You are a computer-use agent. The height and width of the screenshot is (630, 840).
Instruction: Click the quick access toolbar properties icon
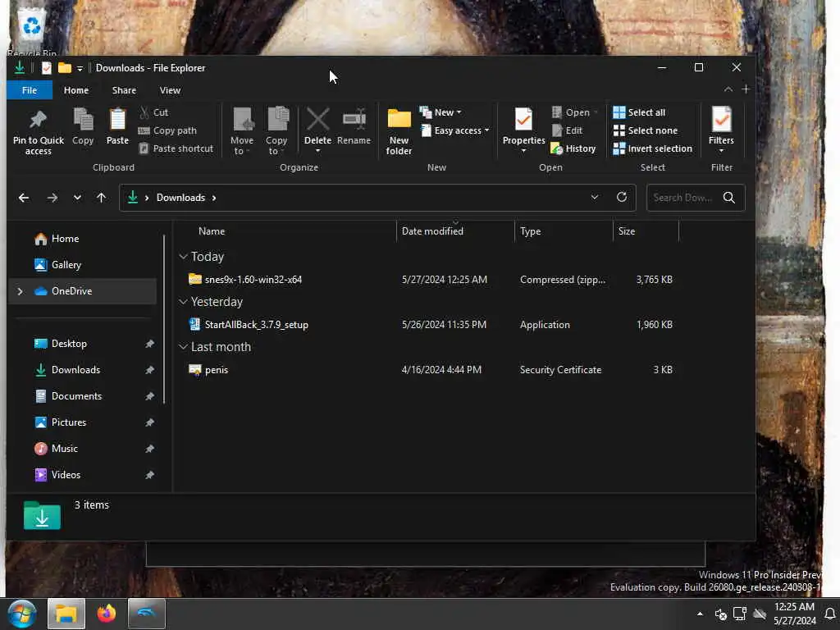click(47, 68)
